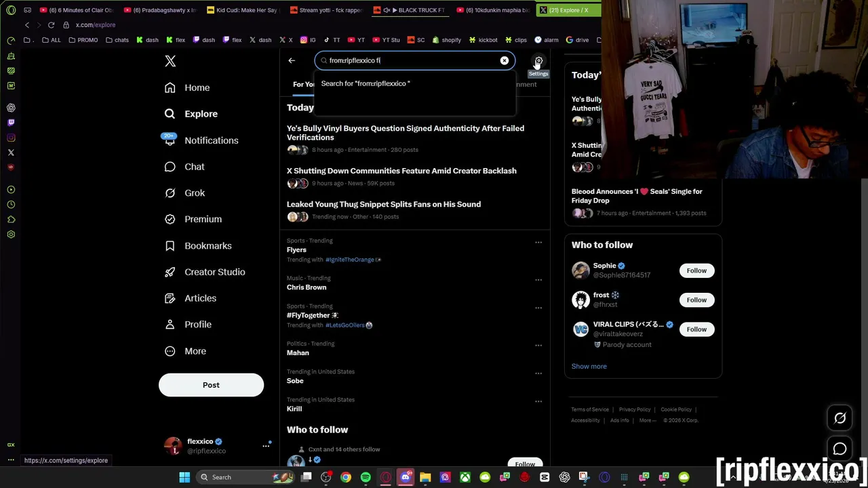Select 'Search for from:ripflexxico' suggestion
Screen dimensions: 868x488
click(x=414, y=83)
